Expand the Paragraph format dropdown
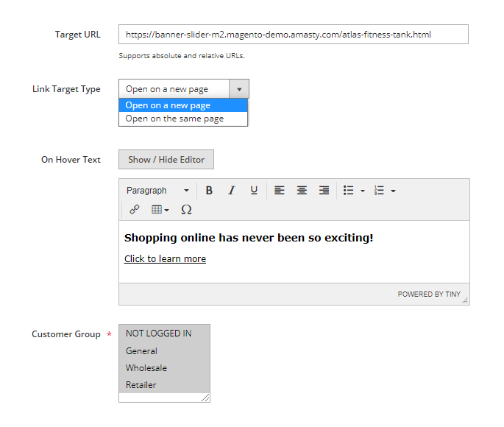 (x=157, y=191)
